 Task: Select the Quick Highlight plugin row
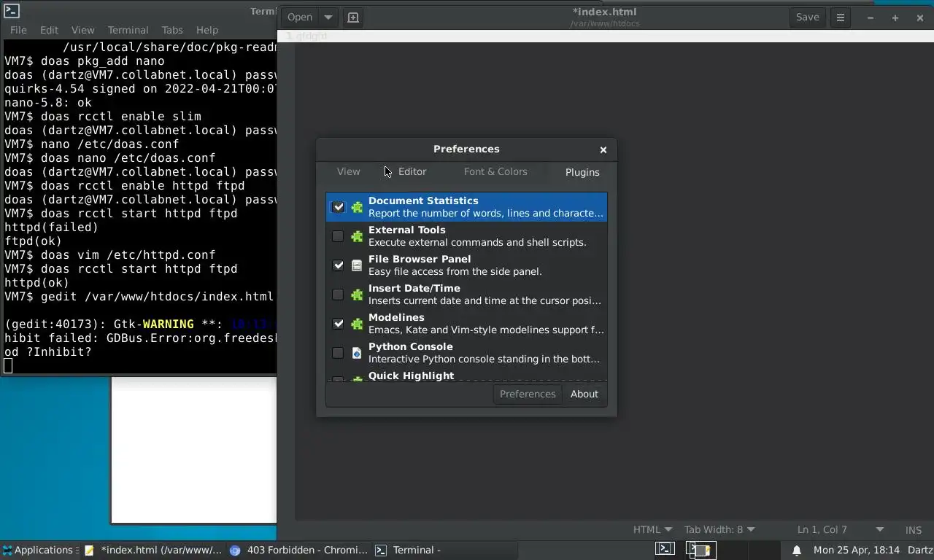466,376
